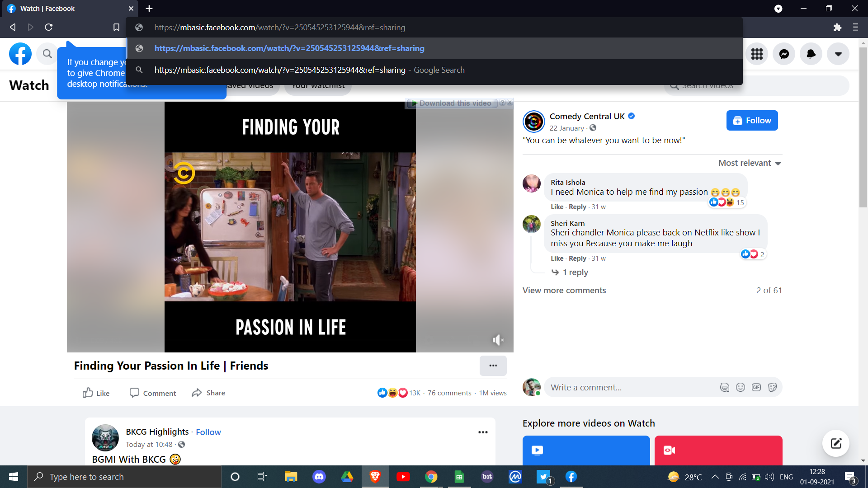Click the video mute/unmute speaker icon
868x488 pixels.
[x=498, y=340]
